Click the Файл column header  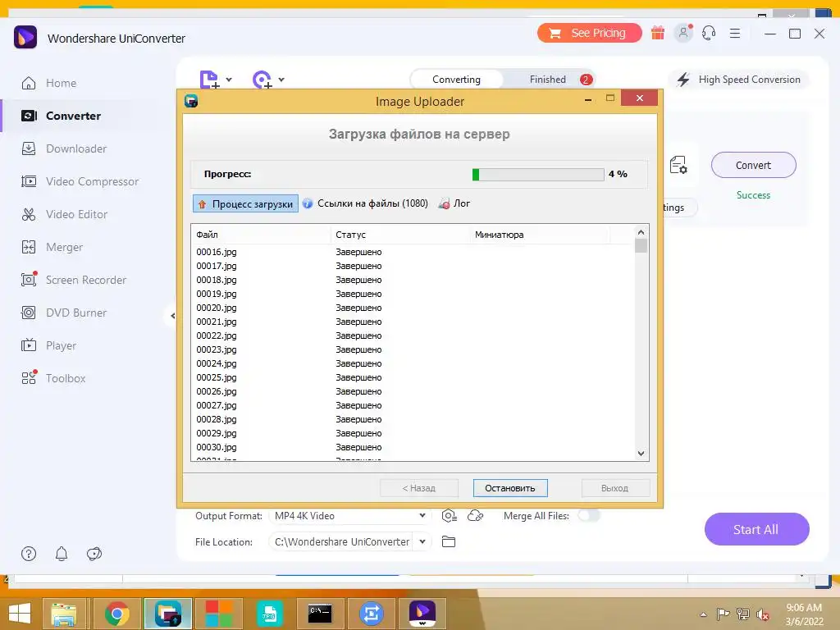[x=261, y=235]
